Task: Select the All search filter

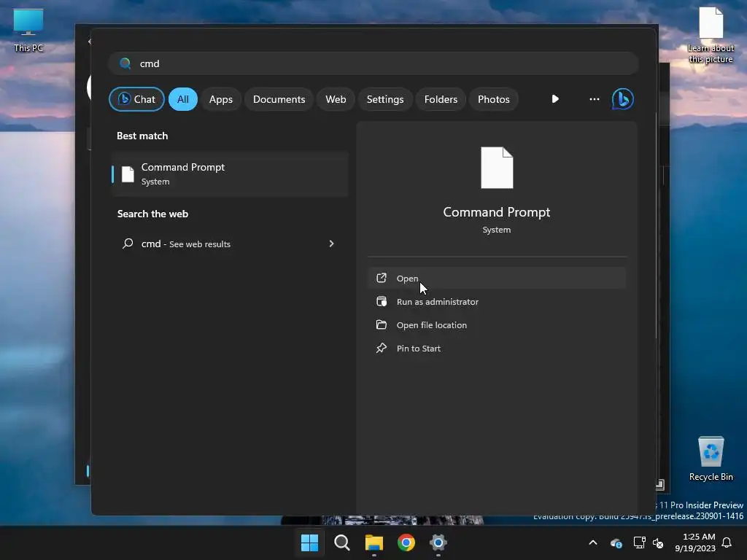Action: click(183, 99)
